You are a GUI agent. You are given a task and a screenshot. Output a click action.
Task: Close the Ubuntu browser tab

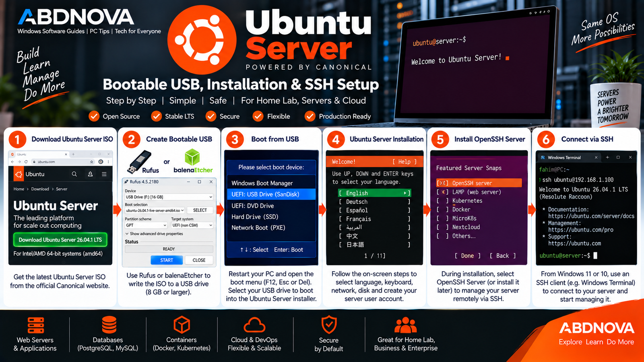(66, 154)
